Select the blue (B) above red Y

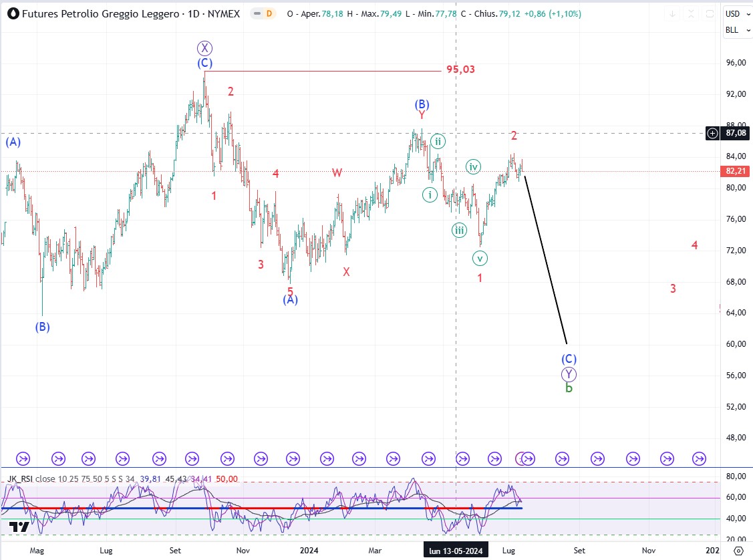pos(422,104)
